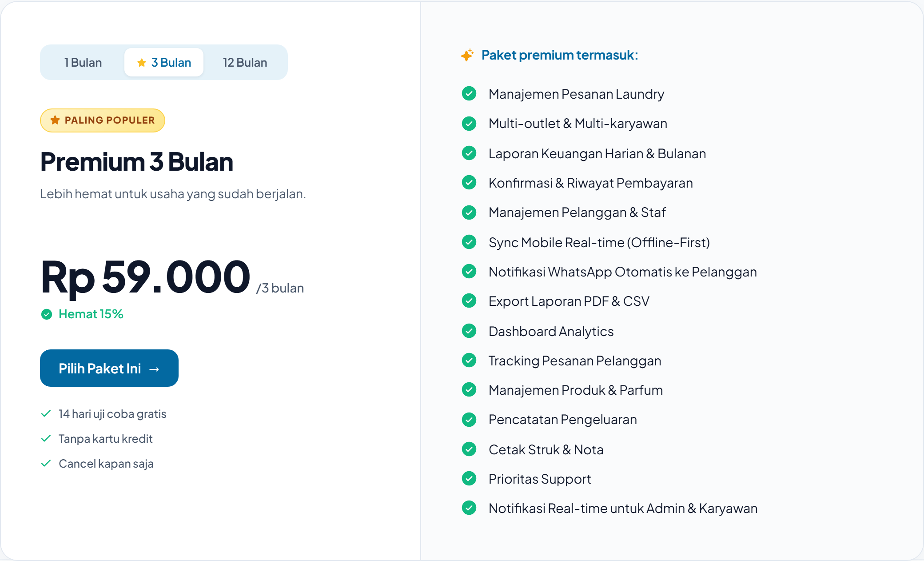
Task: Click the checkmark beside 14 hari uji coba gratis
Action: point(46,414)
